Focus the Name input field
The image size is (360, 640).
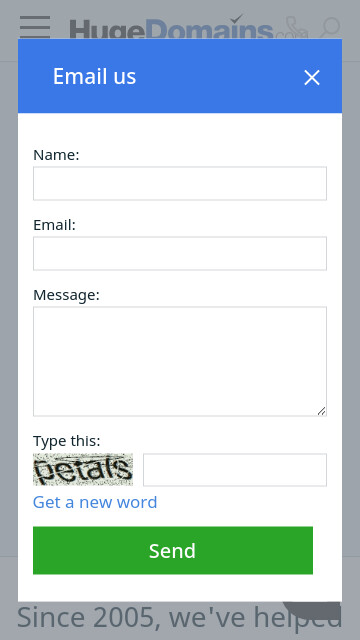coord(180,183)
